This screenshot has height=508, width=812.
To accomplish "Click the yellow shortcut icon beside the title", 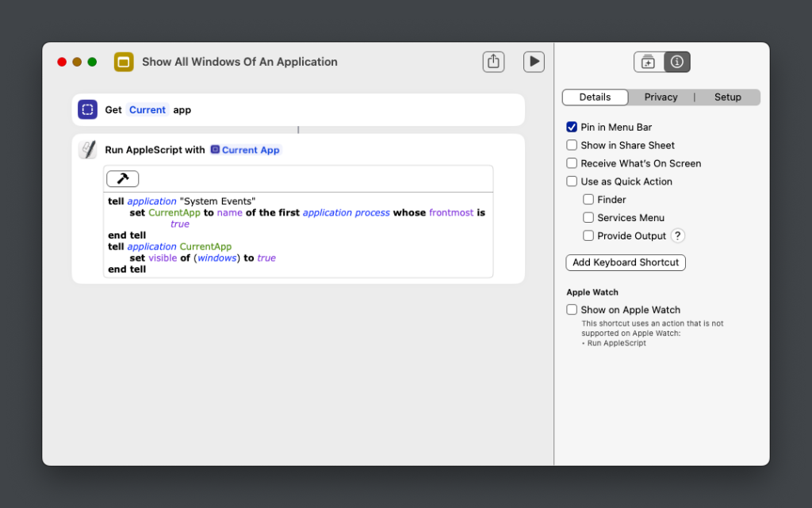I will click(124, 62).
